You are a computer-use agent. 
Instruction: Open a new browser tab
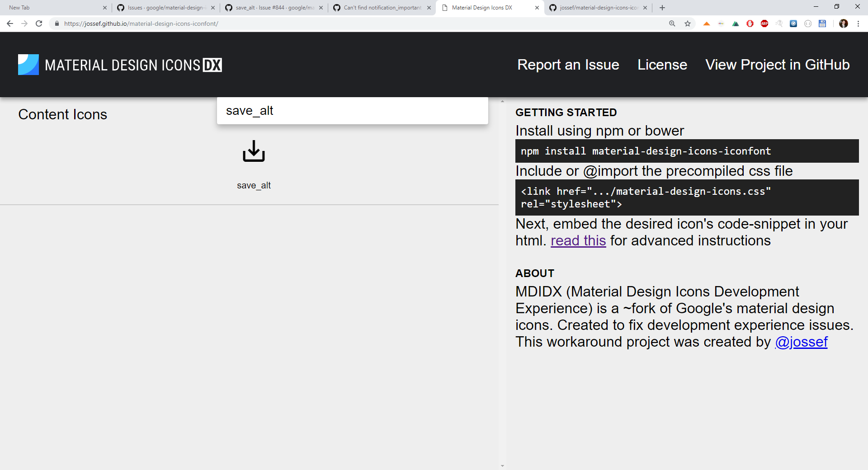pos(662,8)
